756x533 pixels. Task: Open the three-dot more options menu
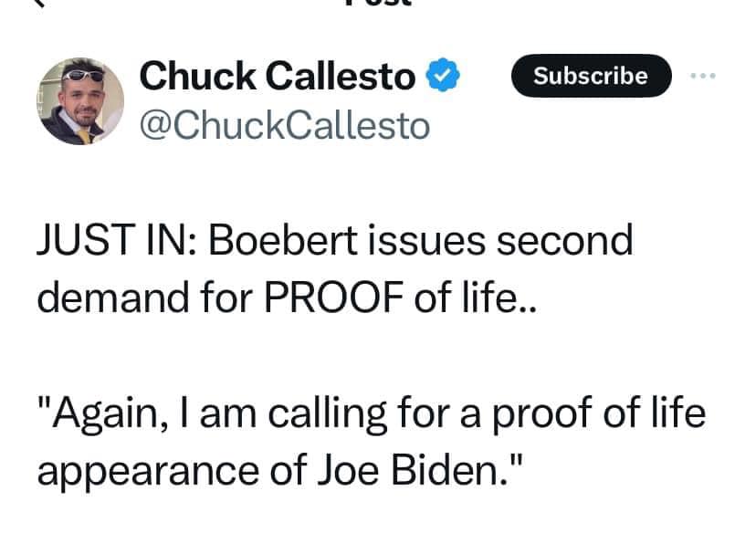(702, 76)
